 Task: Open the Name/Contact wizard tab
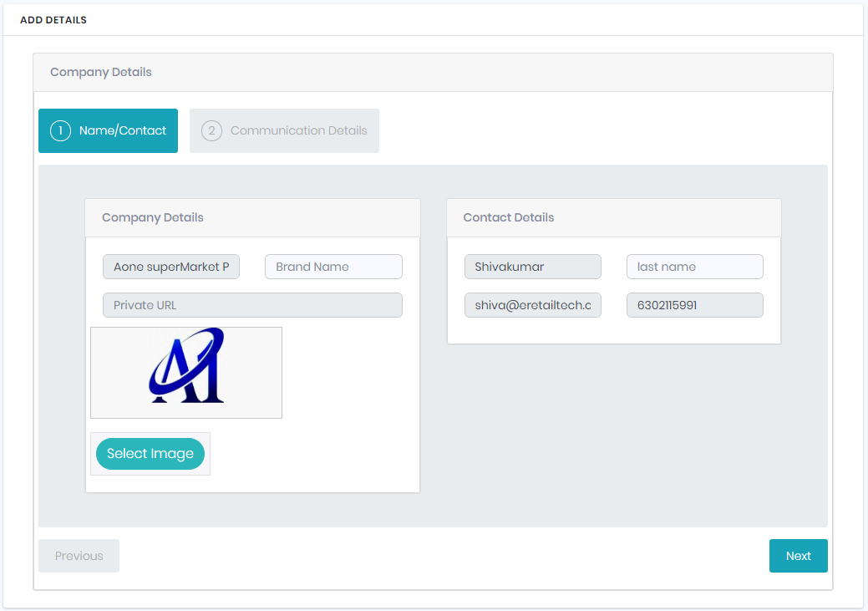tap(122, 130)
